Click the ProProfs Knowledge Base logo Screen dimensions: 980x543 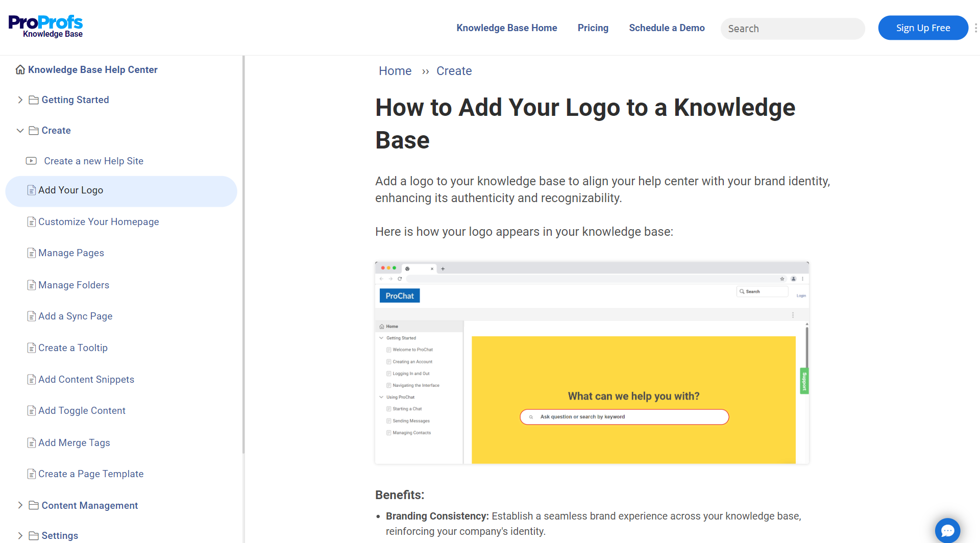pos(45,27)
